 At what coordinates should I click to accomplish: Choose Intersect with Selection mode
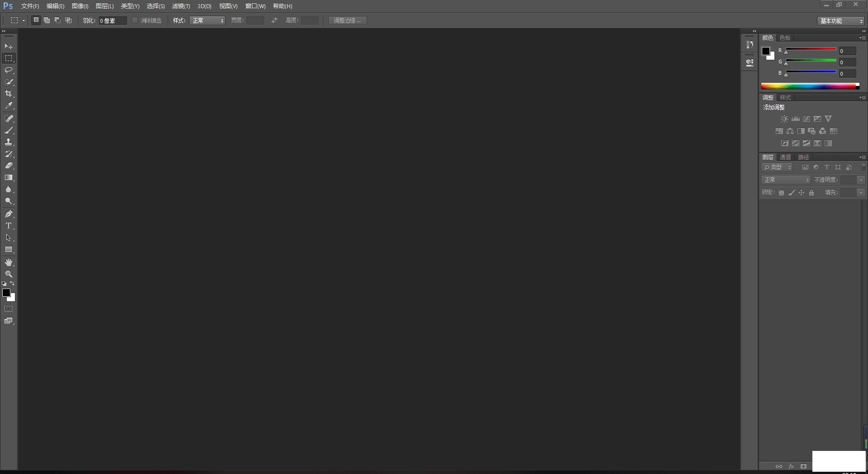[x=69, y=20]
